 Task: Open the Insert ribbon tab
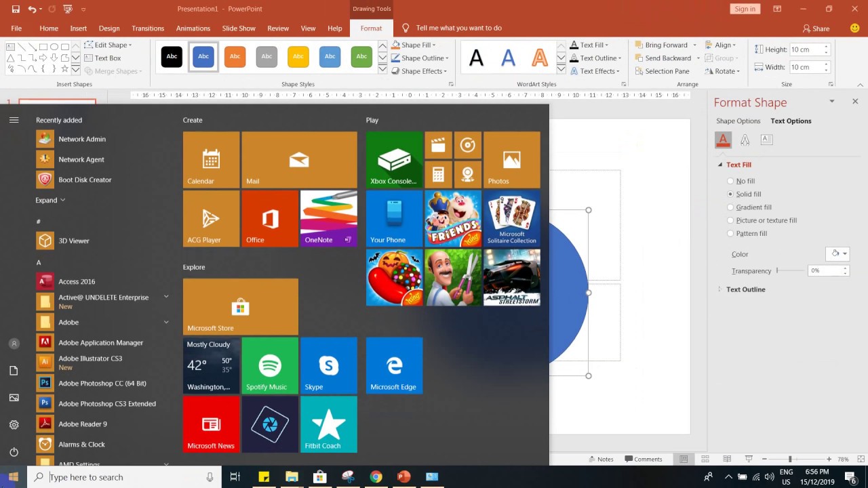coord(79,28)
